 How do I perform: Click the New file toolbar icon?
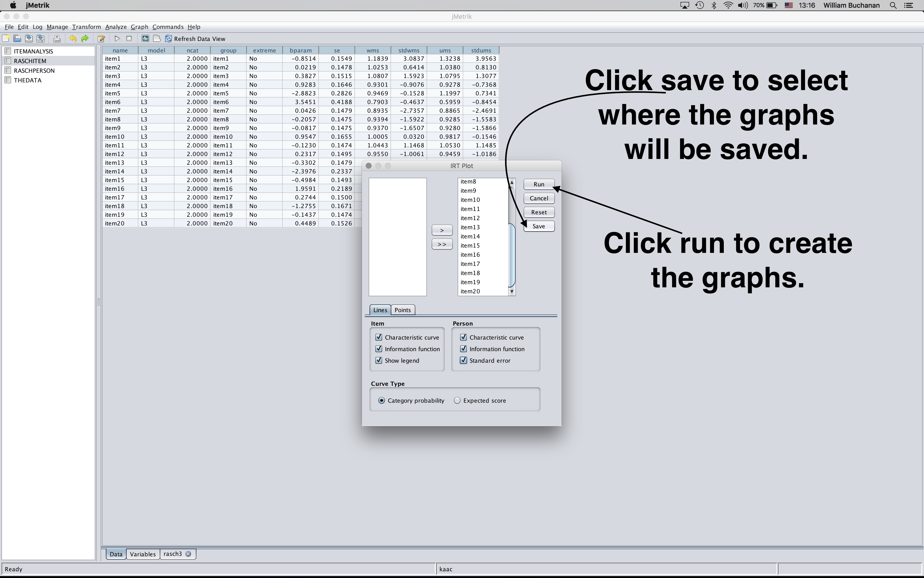click(6, 39)
